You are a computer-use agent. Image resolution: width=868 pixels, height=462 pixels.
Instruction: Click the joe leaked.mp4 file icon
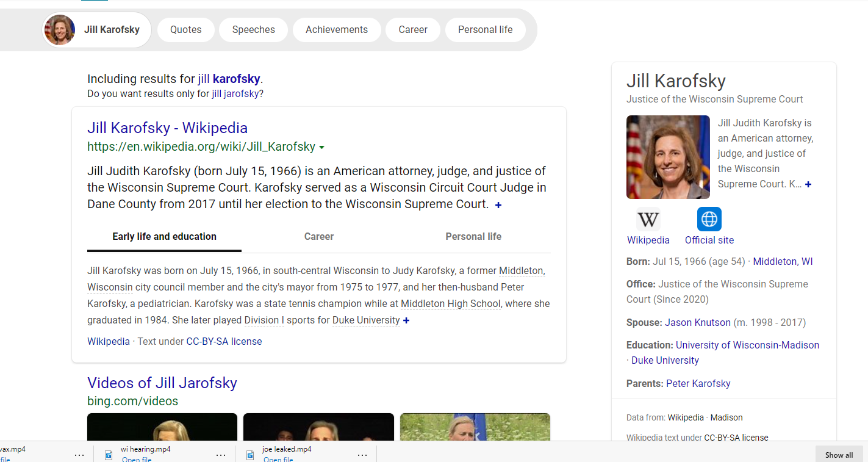pos(250,455)
